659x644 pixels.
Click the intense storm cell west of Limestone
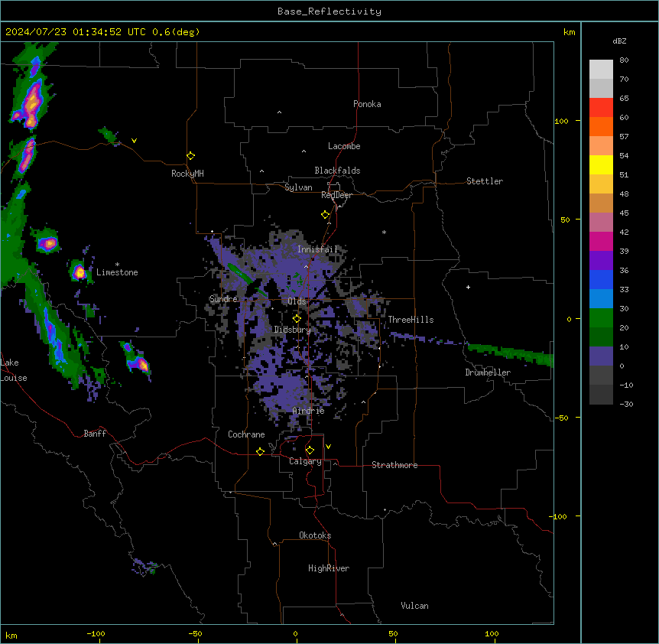click(x=80, y=272)
